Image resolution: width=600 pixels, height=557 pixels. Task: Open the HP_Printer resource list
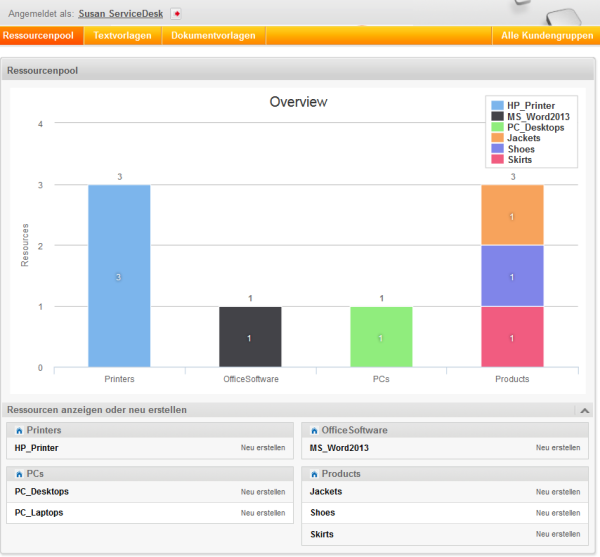36,448
